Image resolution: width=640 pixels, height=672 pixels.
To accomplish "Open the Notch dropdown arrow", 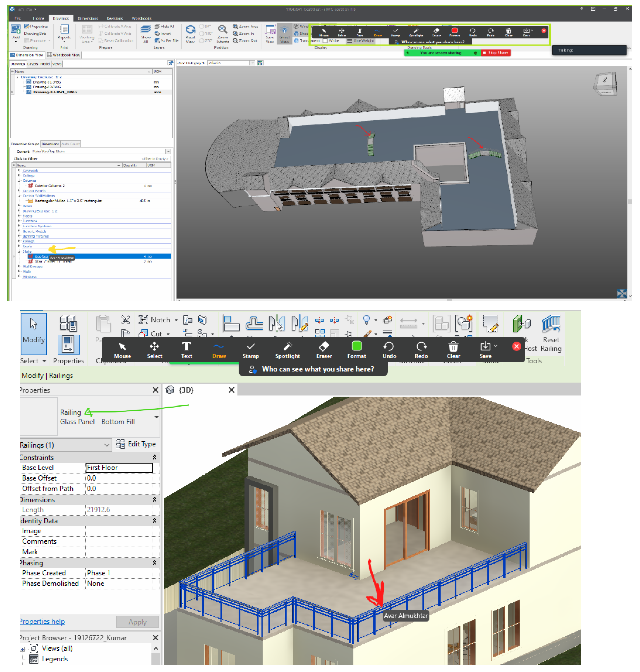I will click(176, 320).
